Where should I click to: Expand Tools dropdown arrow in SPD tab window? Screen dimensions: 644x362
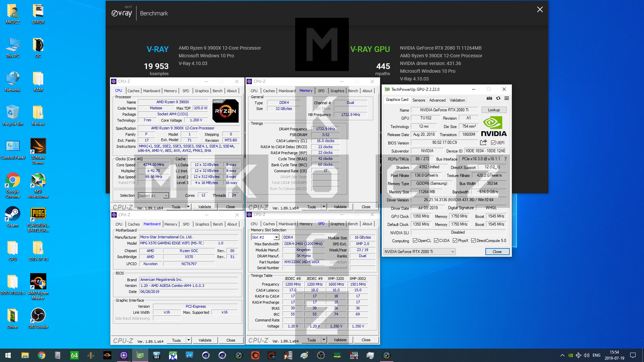pyautogui.click(x=324, y=340)
